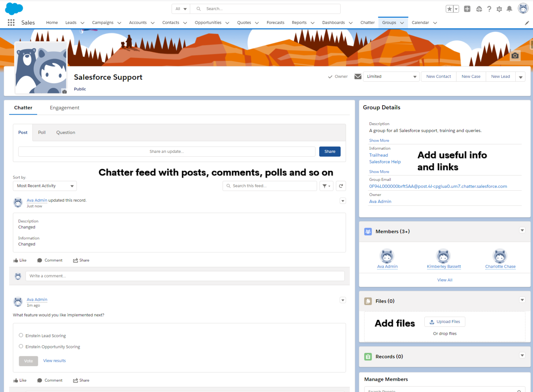
Task: Expand the actions menu on Ava Admin's poll
Action: tap(343, 300)
